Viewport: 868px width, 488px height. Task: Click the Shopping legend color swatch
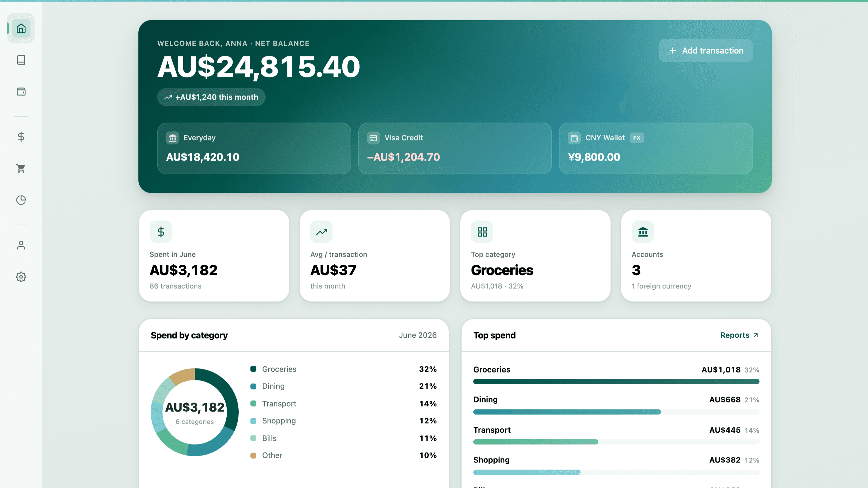[x=253, y=421]
